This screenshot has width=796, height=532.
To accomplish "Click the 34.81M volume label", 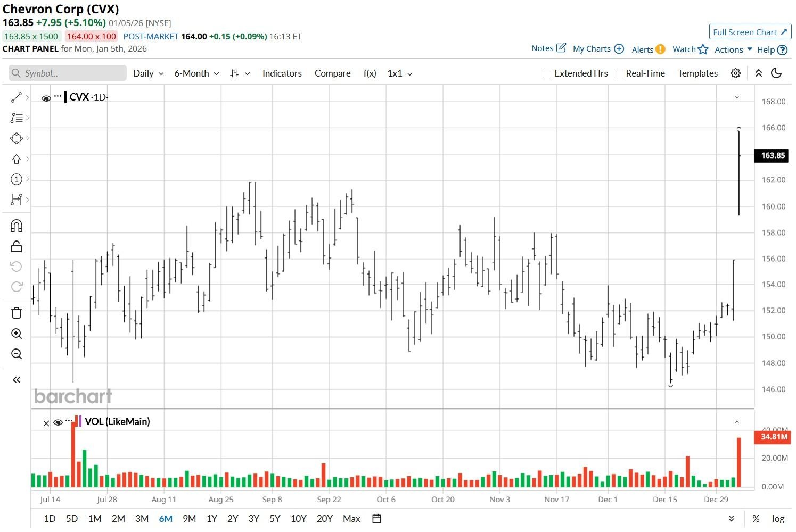I will tap(773, 437).
